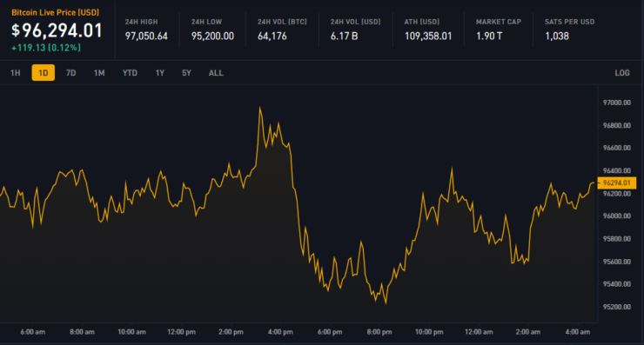Click the 8:00 am time axis label
The height and width of the screenshot is (345, 644).
pos(82,332)
